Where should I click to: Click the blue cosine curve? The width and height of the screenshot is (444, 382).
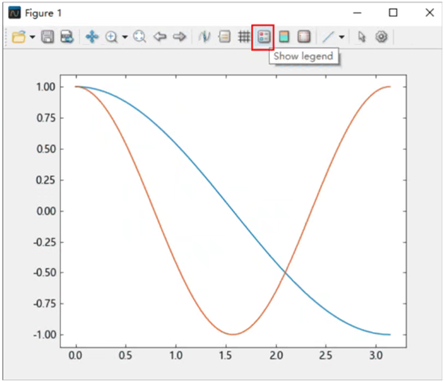(233, 211)
